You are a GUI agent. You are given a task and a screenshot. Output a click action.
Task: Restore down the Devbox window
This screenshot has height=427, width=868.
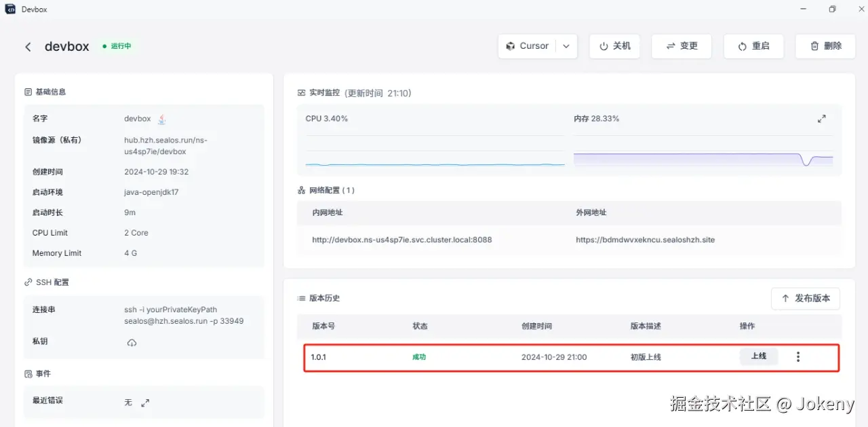[832, 9]
